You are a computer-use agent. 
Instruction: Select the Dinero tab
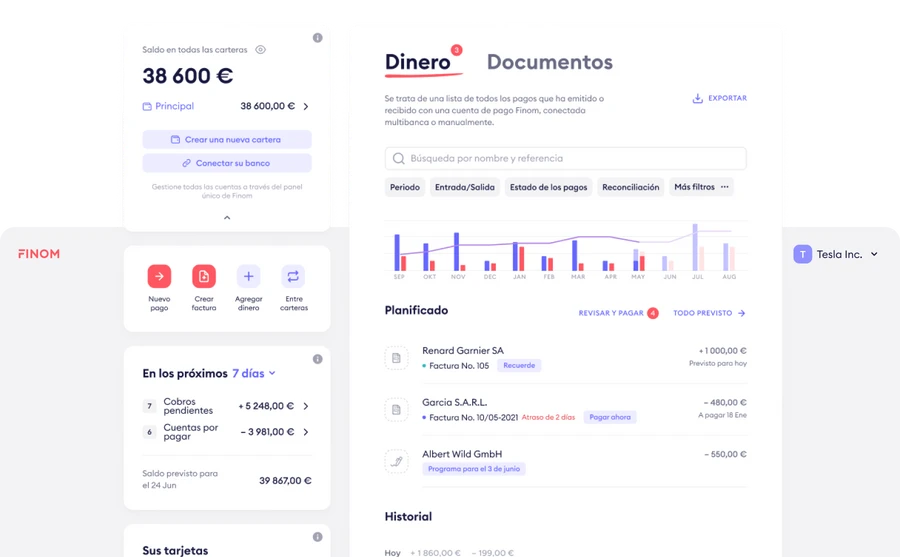[418, 62]
